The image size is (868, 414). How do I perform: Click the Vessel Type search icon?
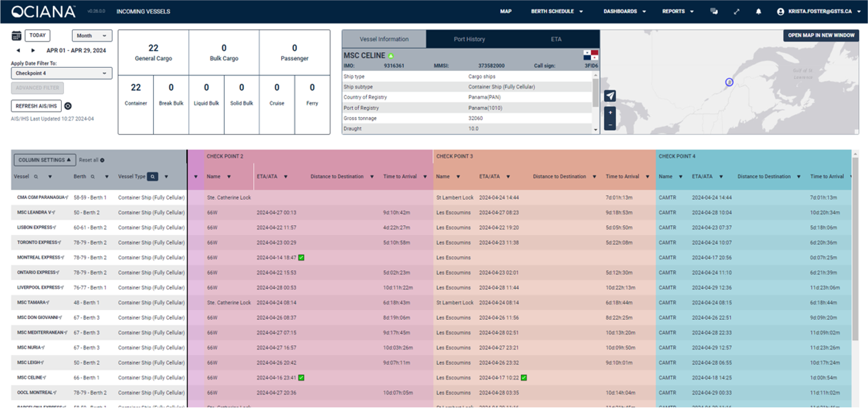pos(153,177)
